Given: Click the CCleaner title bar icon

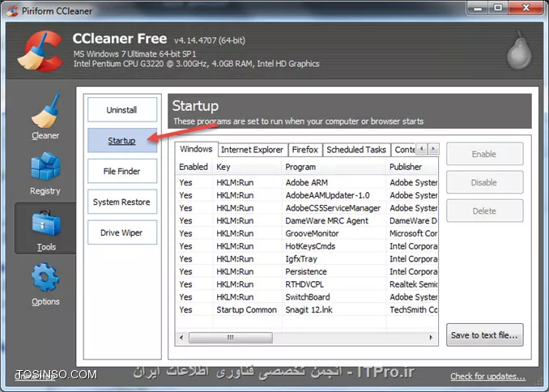Looking at the screenshot, I should pyautogui.click(x=12, y=11).
